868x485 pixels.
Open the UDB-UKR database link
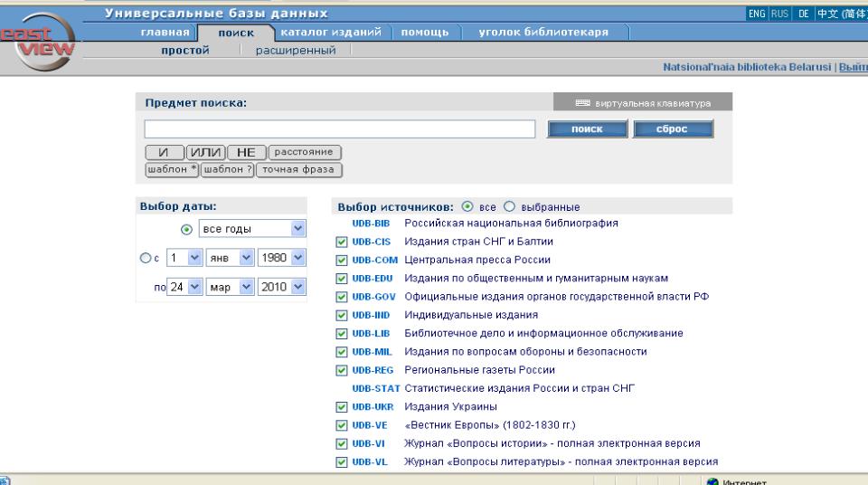point(373,407)
